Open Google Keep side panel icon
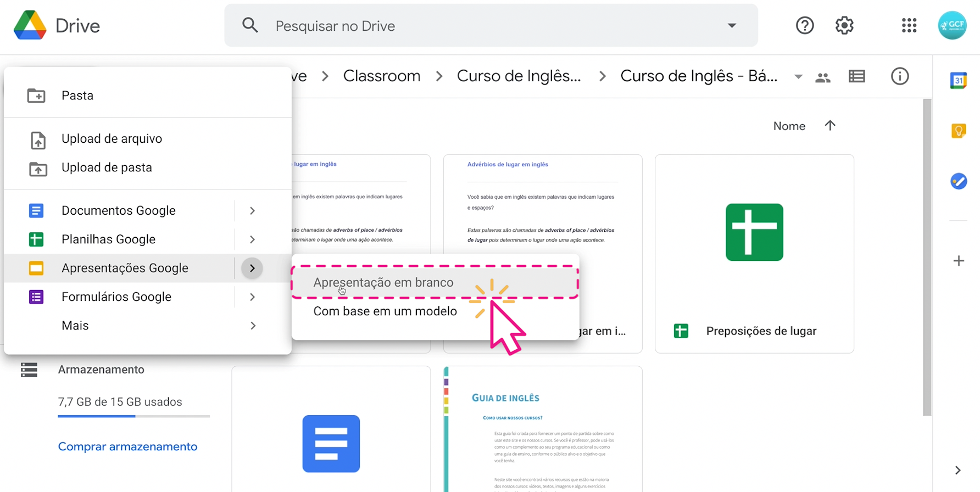This screenshot has width=980, height=492. [x=959, y=131]
